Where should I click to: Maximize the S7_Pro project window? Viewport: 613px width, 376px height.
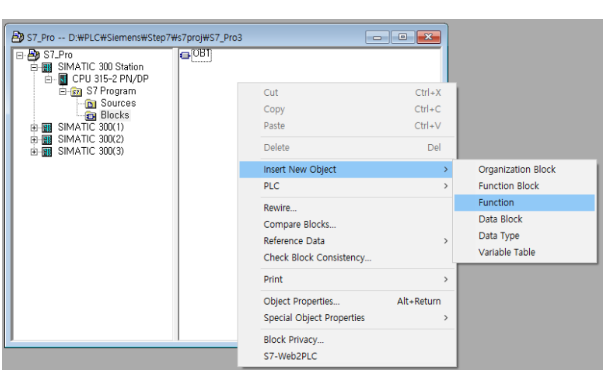[403, 37]
